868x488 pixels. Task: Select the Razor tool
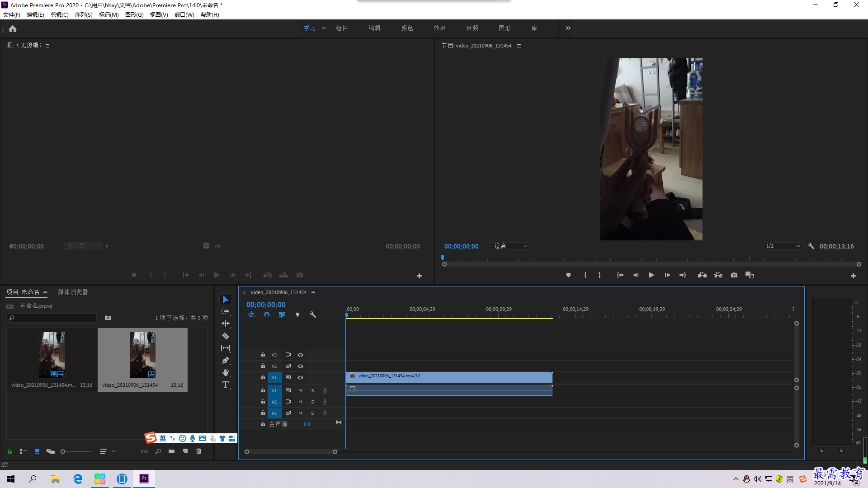(x=225, y=336)
